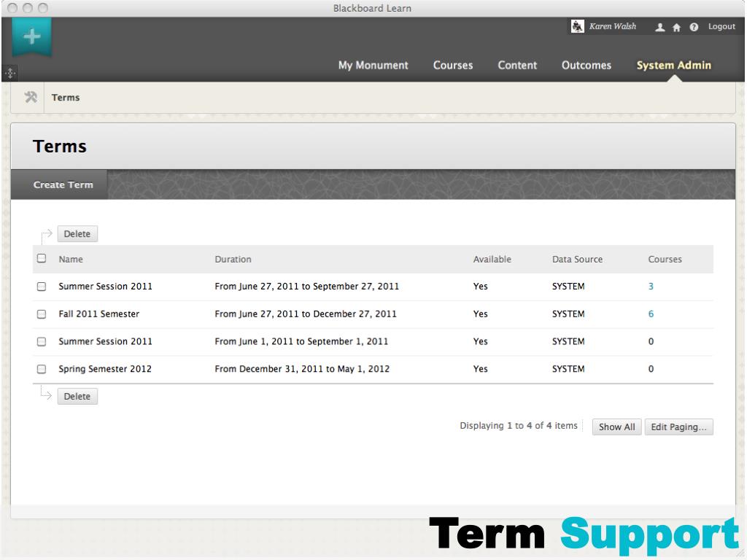Check Summer Session 2011 starting June 1
747x560 pixels.
click(42, 341)
